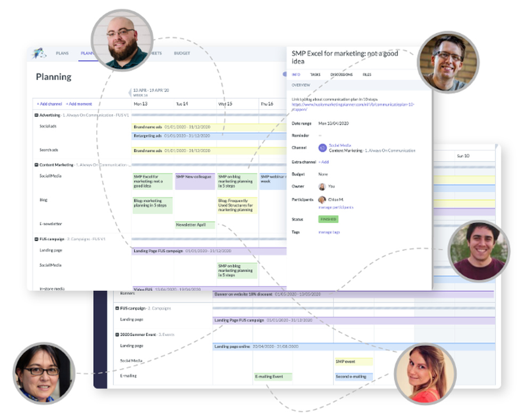Go to previous week with the arrow
The height and width of the screenshot is (418, 532).
pos(130,93)
